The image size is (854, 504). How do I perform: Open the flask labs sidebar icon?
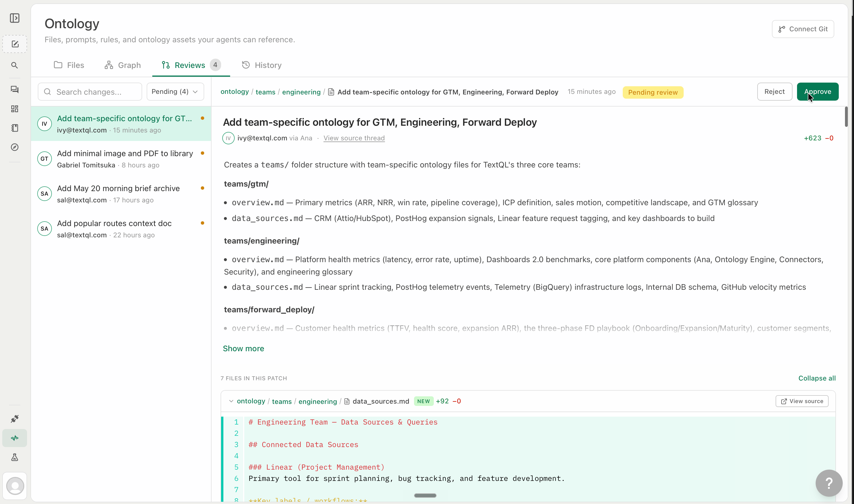pos(15,457)
